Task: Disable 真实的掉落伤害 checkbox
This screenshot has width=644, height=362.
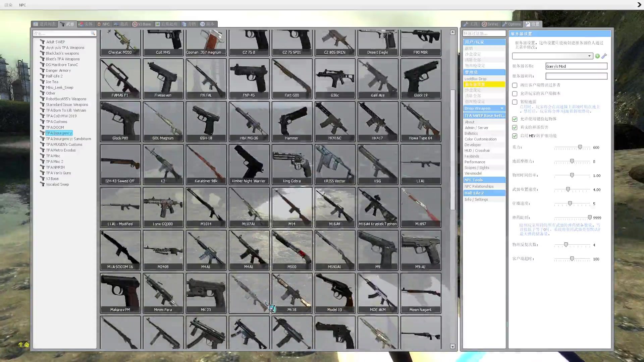Action: 515,127
